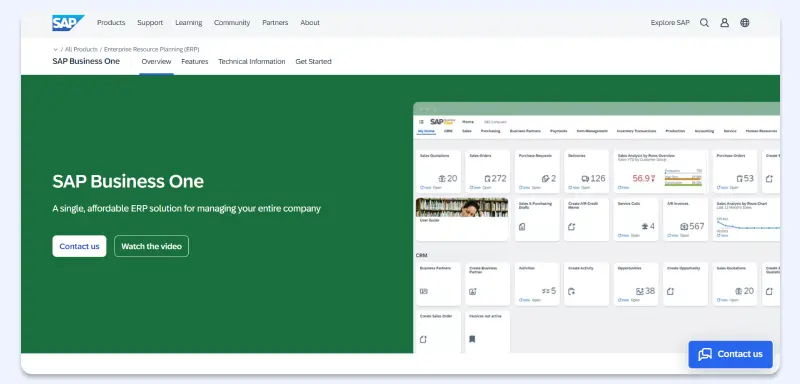The image size is (800, 384).
Task: Click the Sales Orders tile showing 272
Action: (x=487, y=172)
